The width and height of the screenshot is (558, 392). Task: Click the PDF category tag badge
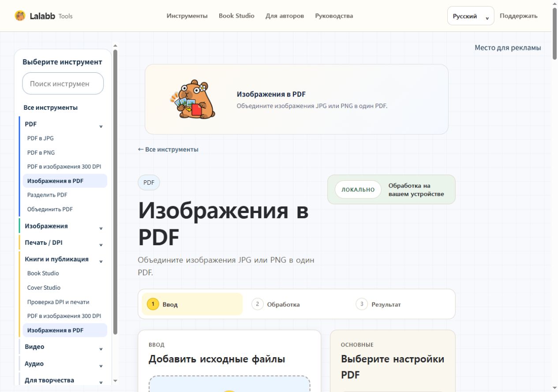tap(149, 183)
